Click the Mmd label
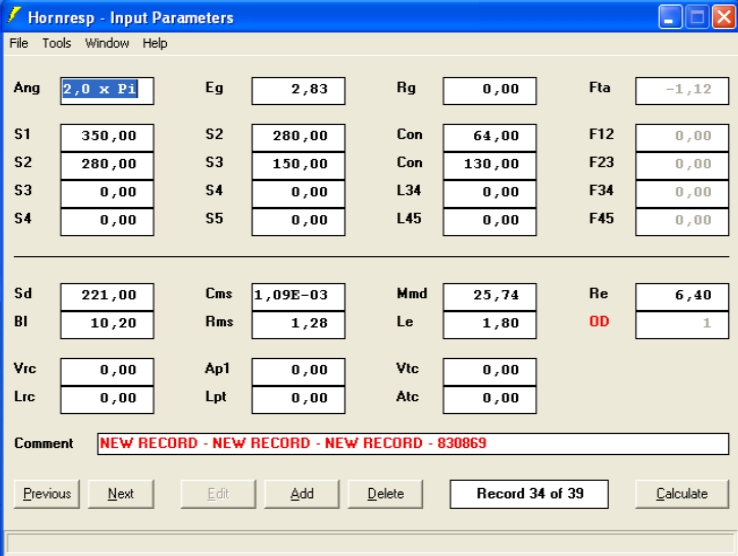This screenshot has width=738, height=556. (412, 294)
